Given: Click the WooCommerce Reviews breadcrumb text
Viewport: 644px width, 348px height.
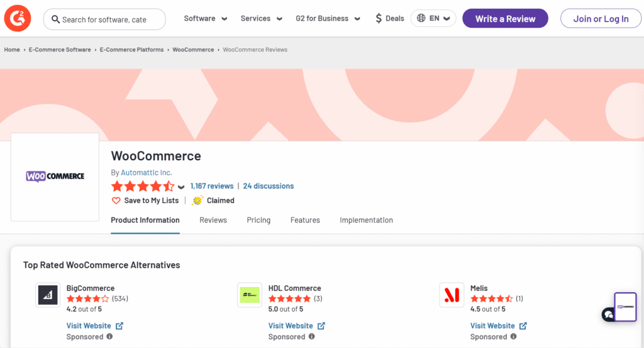Looking at the screenshot, I should coord(255,50).
